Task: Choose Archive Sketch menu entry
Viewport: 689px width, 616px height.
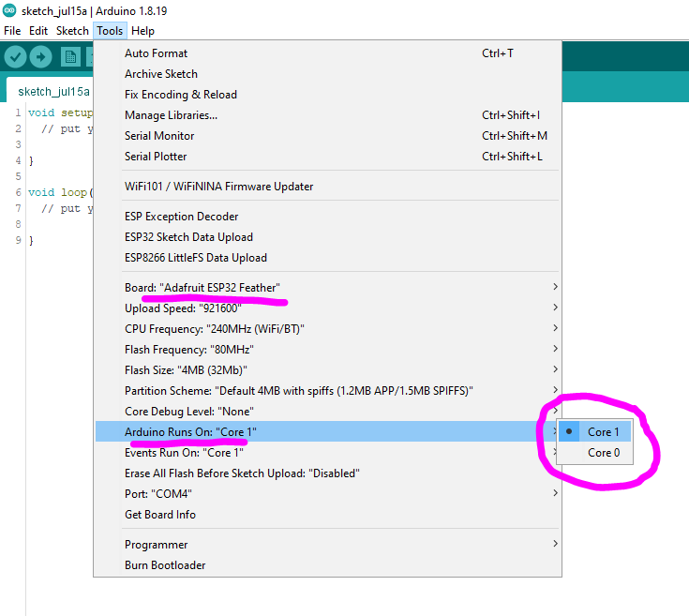Action: coord(328,74)
